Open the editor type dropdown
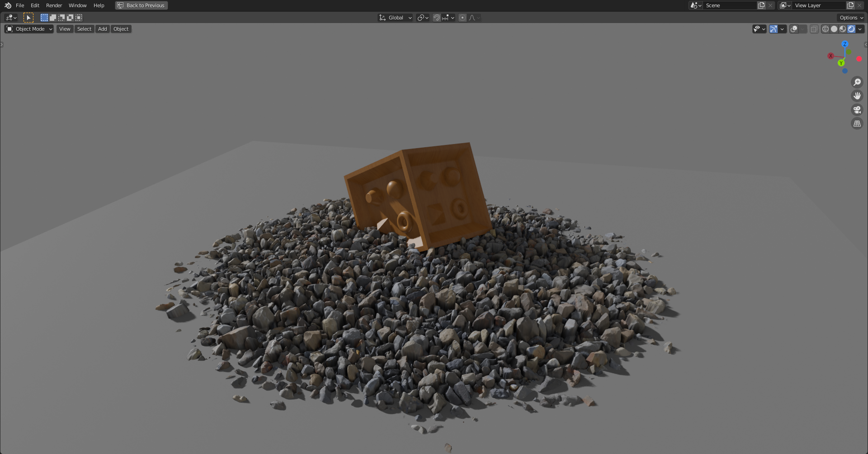 11,18
